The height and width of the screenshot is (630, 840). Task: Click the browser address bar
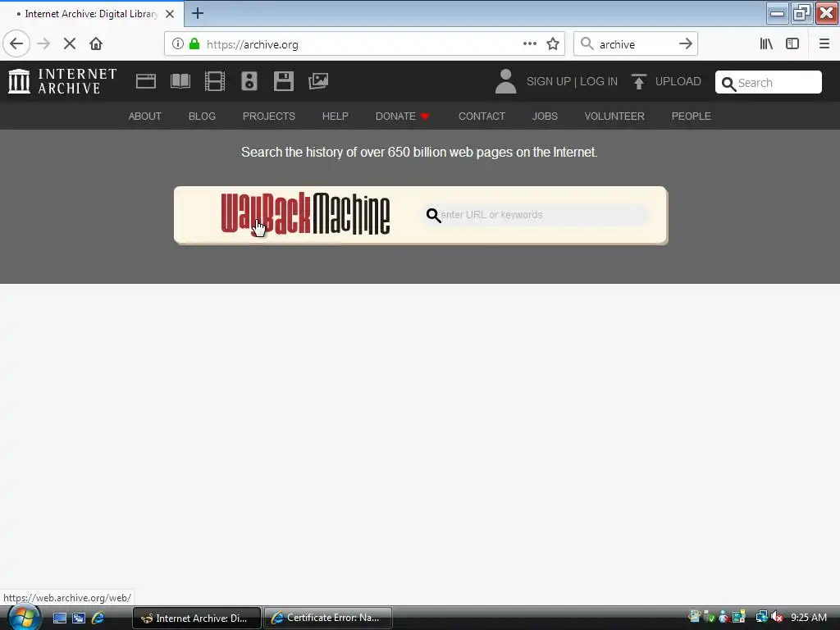point(364,44)
